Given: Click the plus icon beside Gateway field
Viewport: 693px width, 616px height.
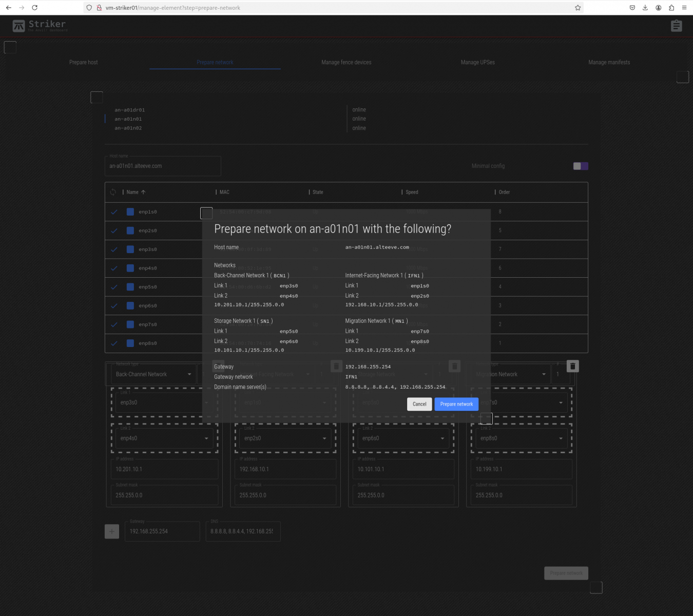Looking at the screenshot, I should point(112,531).
